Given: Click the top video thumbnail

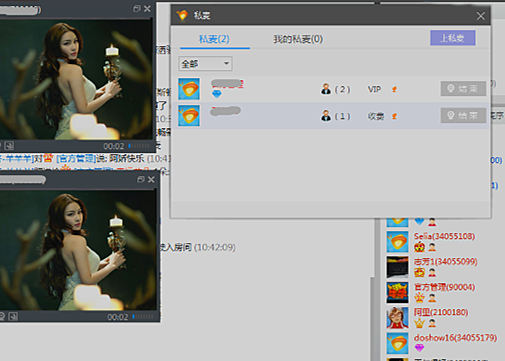Looking at the screenshot, I should pos(76,79).
